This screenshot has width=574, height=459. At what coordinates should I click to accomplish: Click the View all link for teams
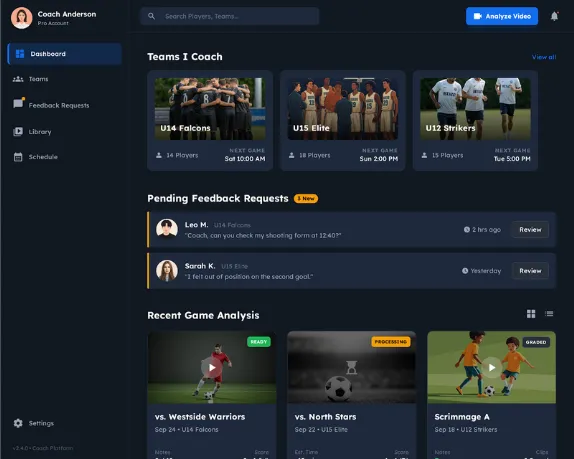(544, 57)
